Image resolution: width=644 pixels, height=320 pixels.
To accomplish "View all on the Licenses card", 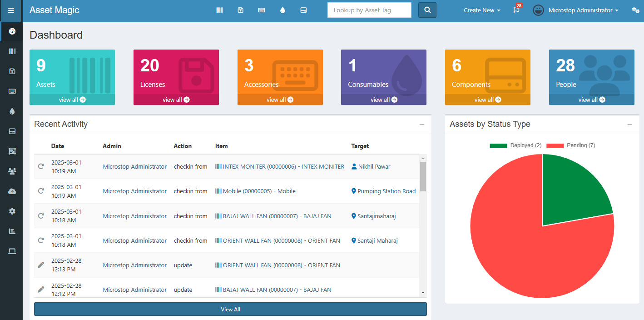I will click(x=176, y=100).
